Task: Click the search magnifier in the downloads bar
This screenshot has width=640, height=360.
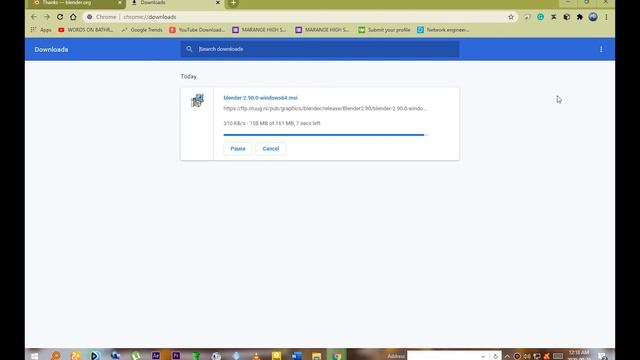Action: pos(189,49)
